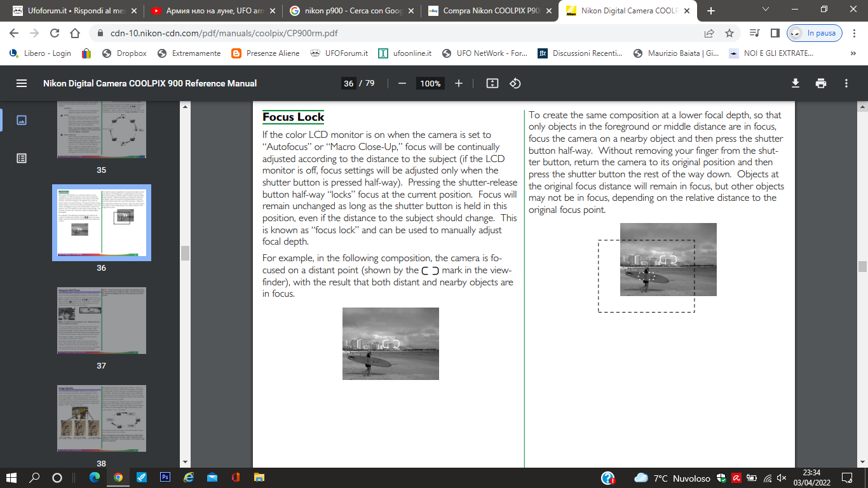The width and height of the screenshot is (868, 488).
Task: Open the browser home page
Action: click(x=75, y=33)
